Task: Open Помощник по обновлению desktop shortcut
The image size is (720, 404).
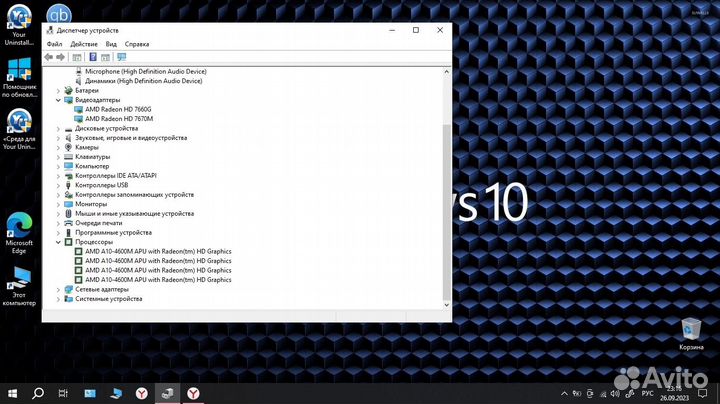Action: [x=19, y=77]
